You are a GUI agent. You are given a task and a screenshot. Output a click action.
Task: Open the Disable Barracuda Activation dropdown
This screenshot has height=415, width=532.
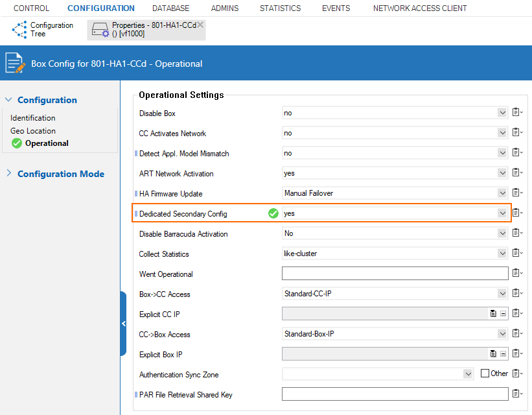pyautogui.click(x=502, y=233)
